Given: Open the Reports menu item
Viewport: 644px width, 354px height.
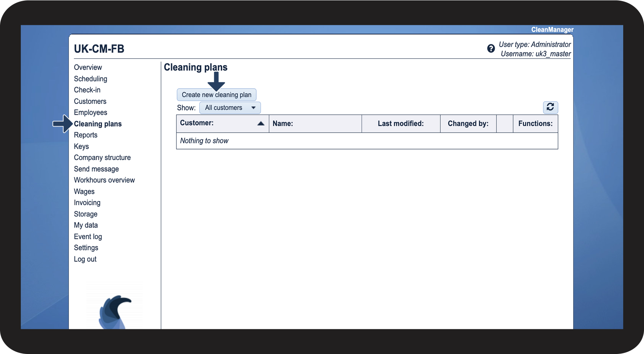Looking at the screenshot, I should [86, 135].
